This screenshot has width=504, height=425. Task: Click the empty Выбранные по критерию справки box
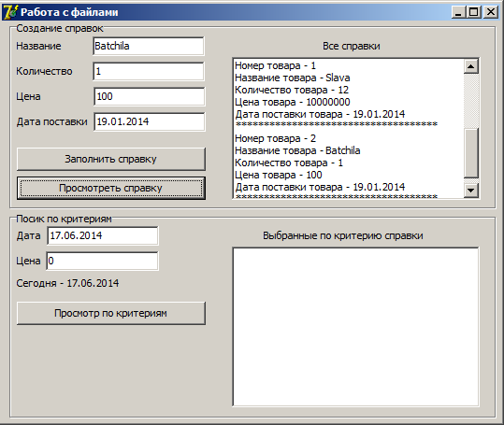tap(355, 327)
